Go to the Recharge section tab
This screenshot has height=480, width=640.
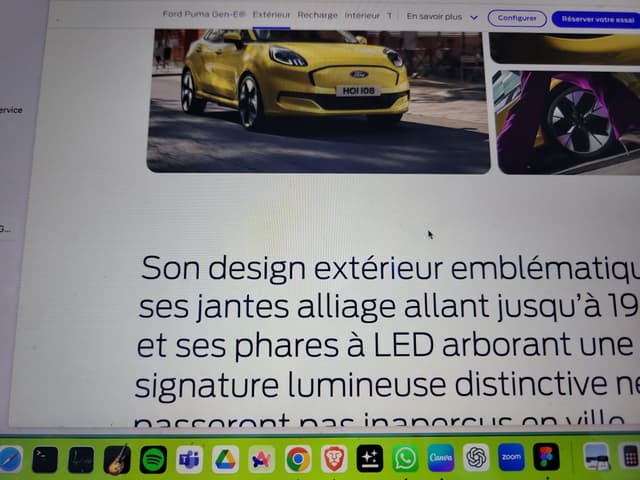[317, 16]
